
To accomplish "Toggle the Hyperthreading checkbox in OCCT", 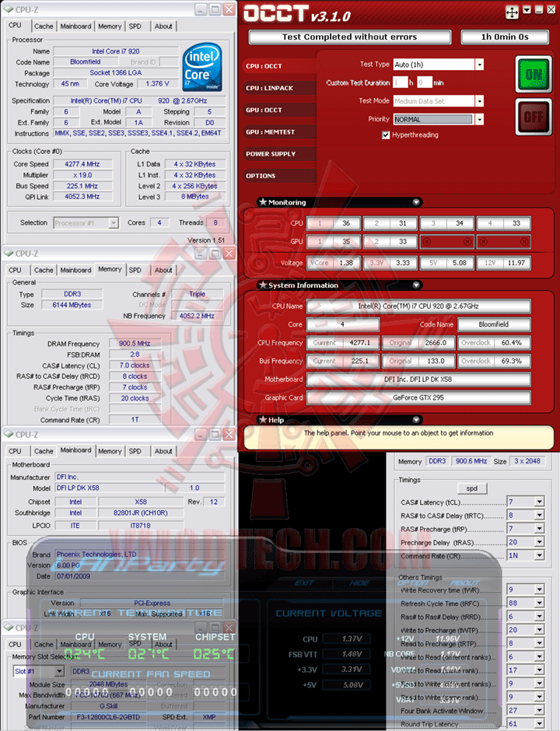I will (x=386, y=135).
